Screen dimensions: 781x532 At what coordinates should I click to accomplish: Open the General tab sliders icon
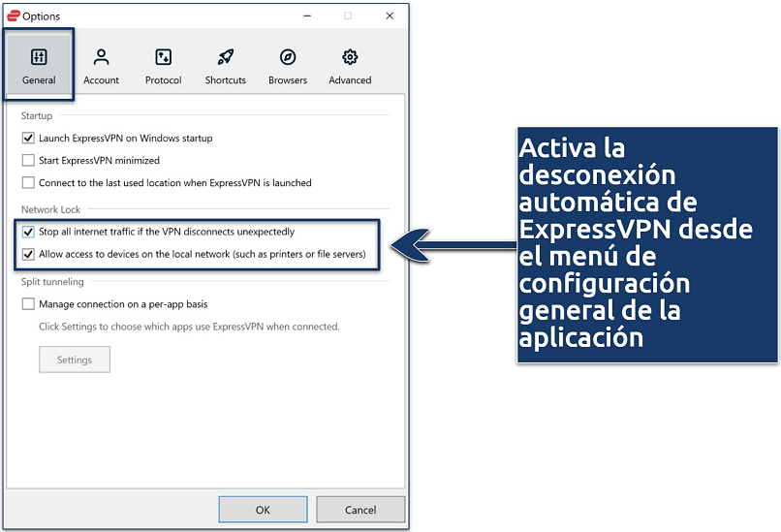(x=39, y=57)
